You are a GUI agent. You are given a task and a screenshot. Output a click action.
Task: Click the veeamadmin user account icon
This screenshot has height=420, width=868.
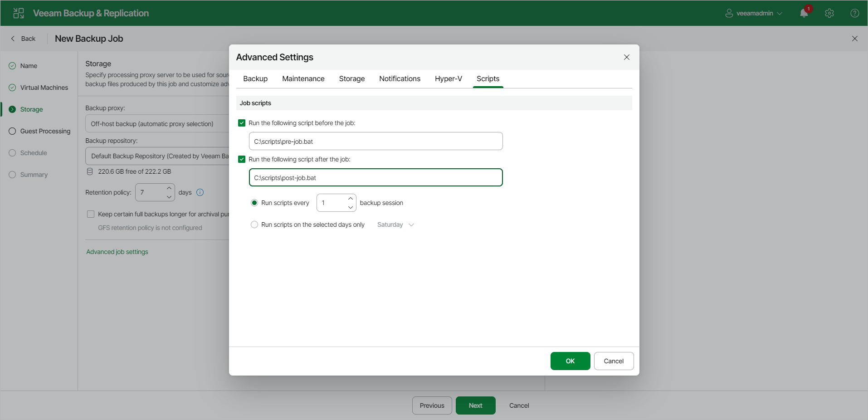(x=729, y=13)
